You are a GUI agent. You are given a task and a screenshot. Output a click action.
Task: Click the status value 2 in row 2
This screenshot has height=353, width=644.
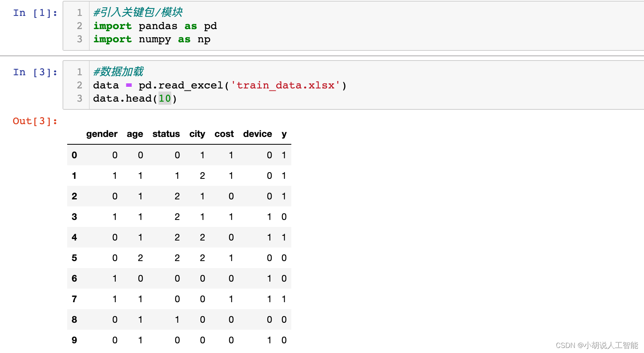[x=177, y=196]
